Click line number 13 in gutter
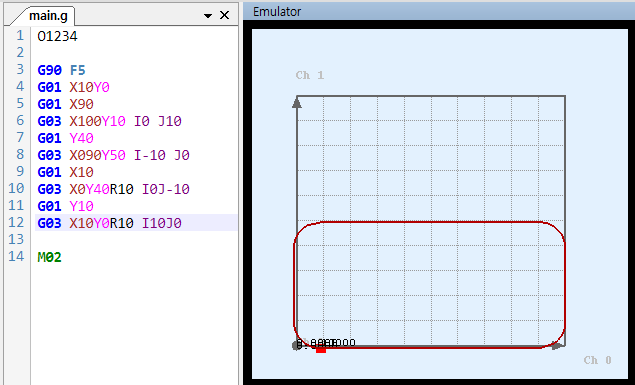The image size is (635, 385). tap(16, 240)
